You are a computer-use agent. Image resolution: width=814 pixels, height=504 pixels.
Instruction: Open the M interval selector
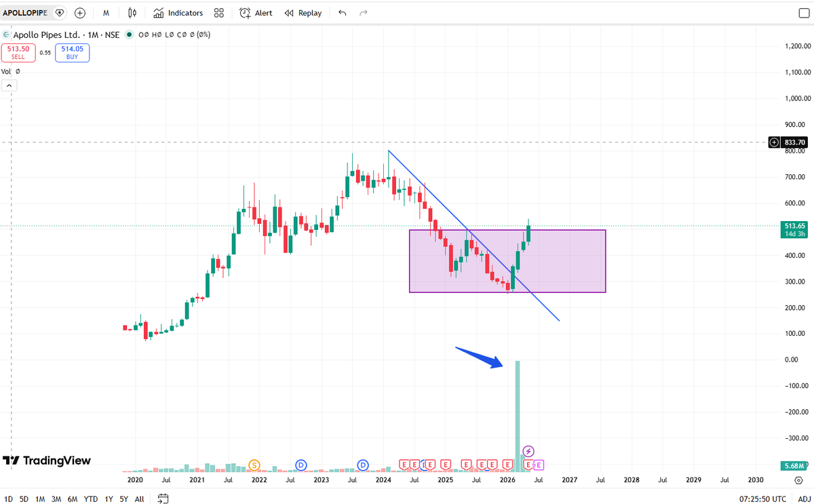[106, 13]
